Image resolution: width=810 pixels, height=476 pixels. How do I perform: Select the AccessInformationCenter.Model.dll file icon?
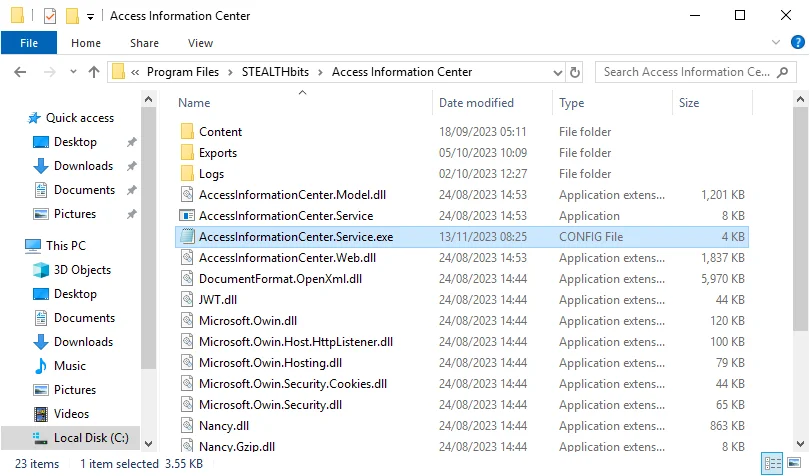tap(187, 195)
